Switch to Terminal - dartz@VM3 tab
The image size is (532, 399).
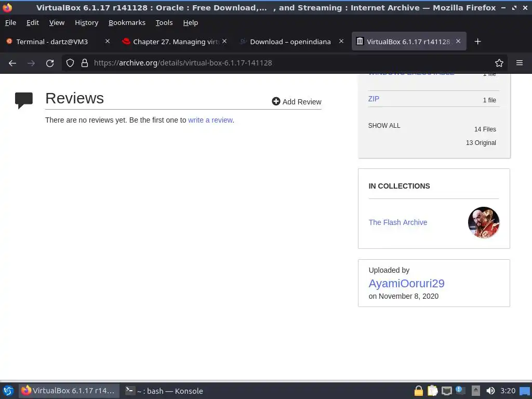tap(58, 42)
